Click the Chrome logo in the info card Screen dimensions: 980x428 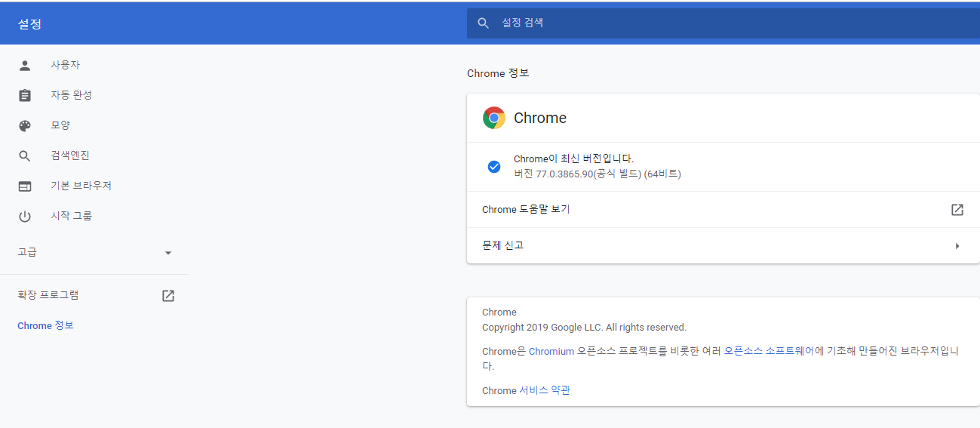[x=494, y=118]
